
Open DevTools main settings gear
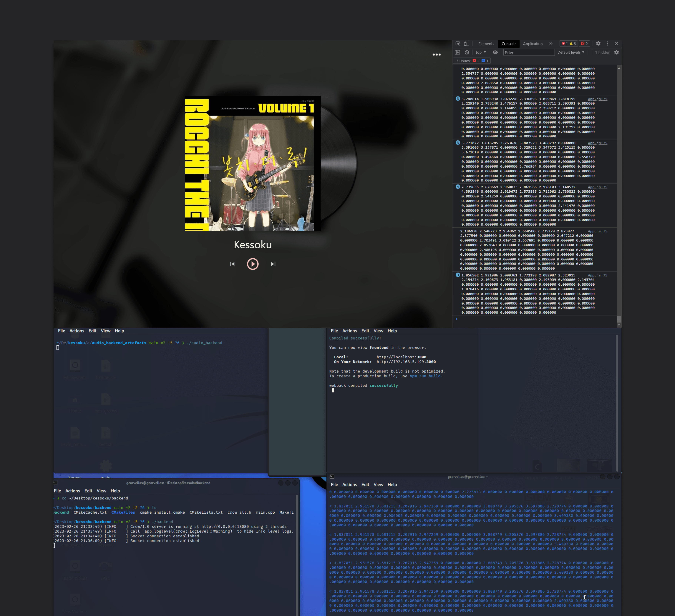click(598, 44)
